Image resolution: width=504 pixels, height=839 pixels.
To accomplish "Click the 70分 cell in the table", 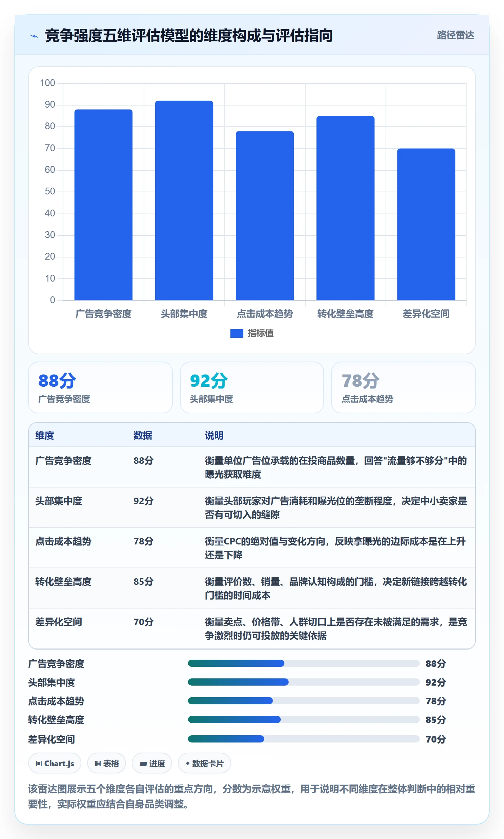I will click(144, 622).
